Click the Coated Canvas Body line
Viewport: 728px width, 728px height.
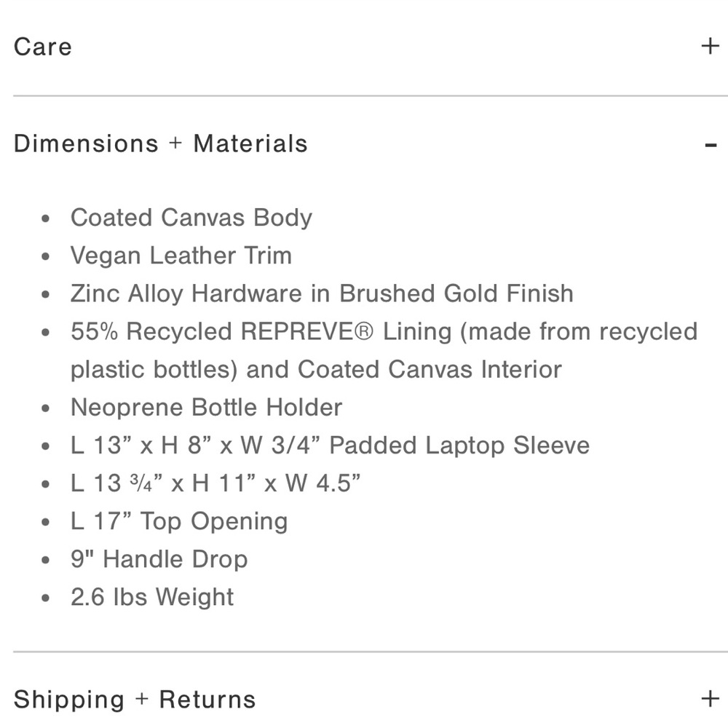pos(191,218)
